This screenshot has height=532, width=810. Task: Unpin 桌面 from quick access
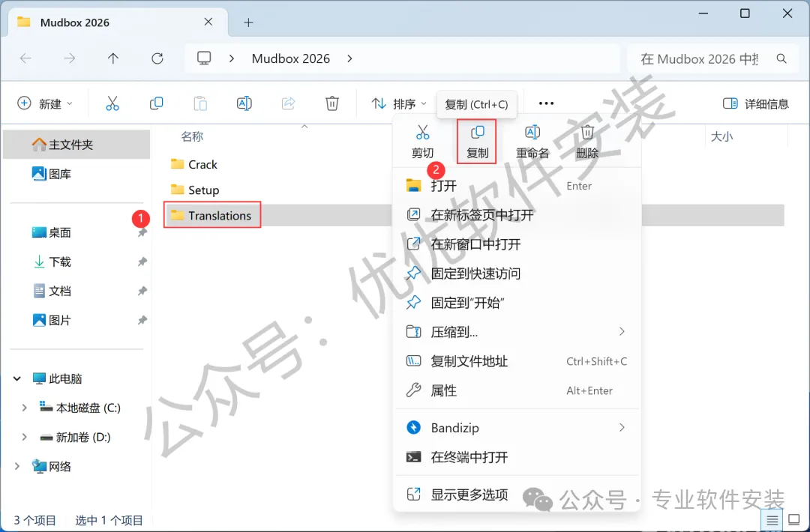click(x=142, y=233)
